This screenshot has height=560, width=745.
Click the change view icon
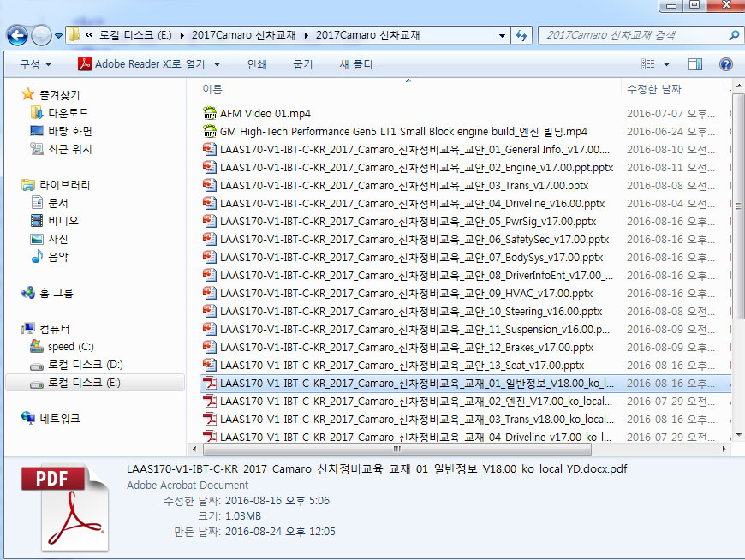648,64
